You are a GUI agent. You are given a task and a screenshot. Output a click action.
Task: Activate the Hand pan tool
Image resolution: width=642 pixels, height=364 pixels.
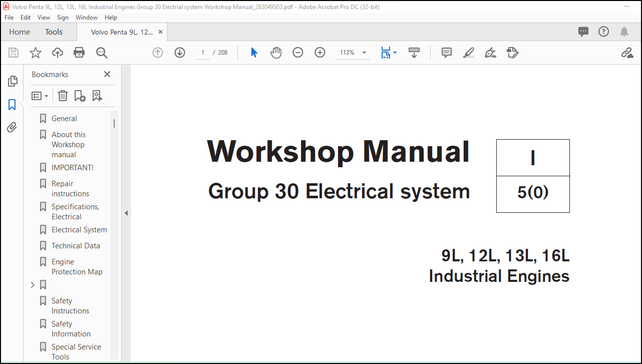click(276, 53)
